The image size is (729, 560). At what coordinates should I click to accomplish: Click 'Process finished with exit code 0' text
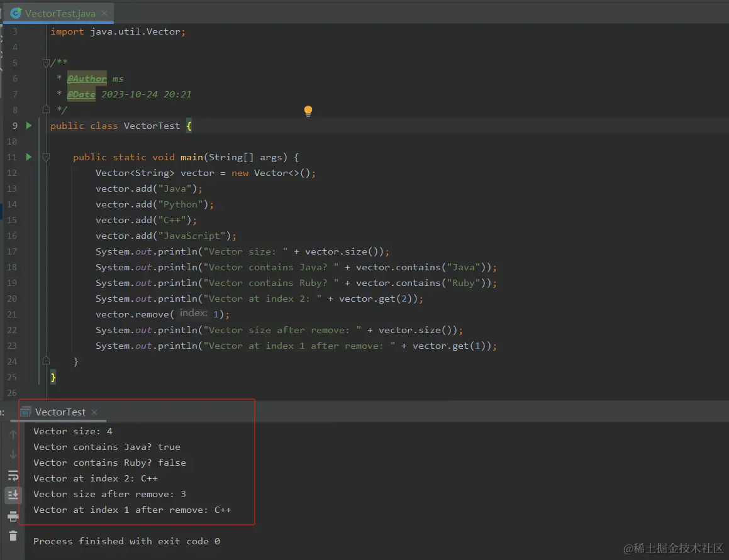[126, 541]
